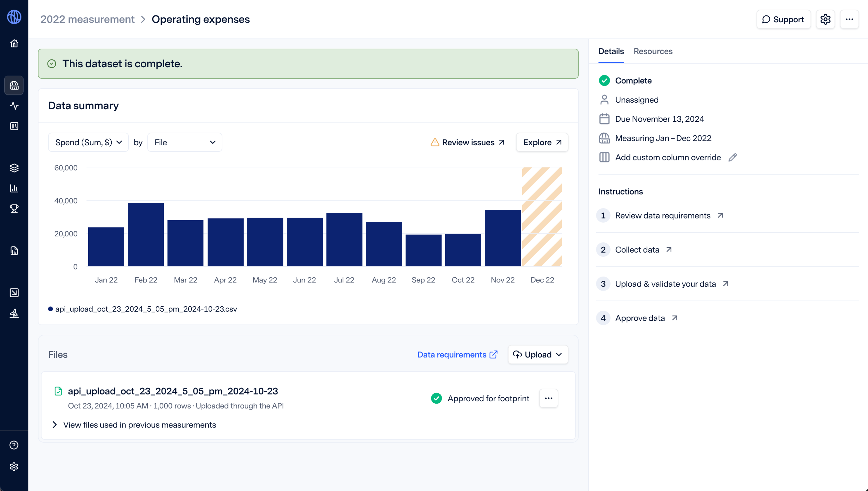Expand the Upload dropdown button
Image resolution: width=868 pixels, height=491 pixels.
[538, 355]
